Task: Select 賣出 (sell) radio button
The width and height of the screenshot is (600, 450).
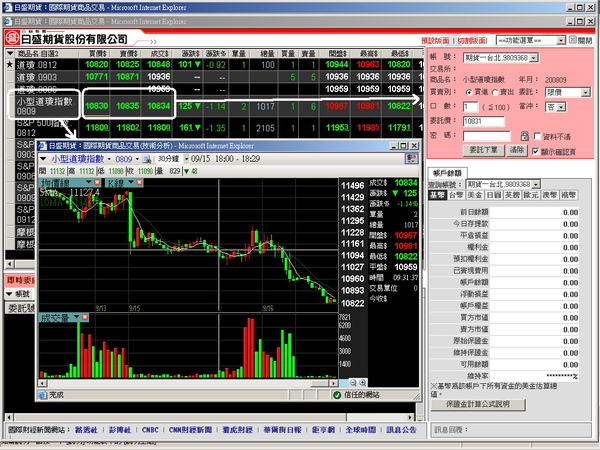Action: pos(494,93)
